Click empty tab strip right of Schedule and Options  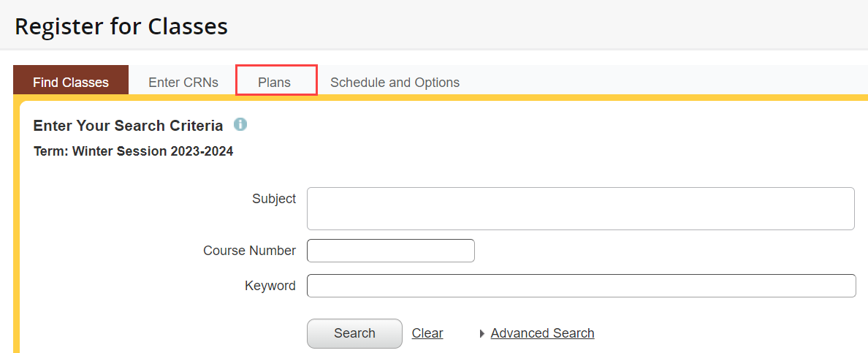tap(658, 83)
